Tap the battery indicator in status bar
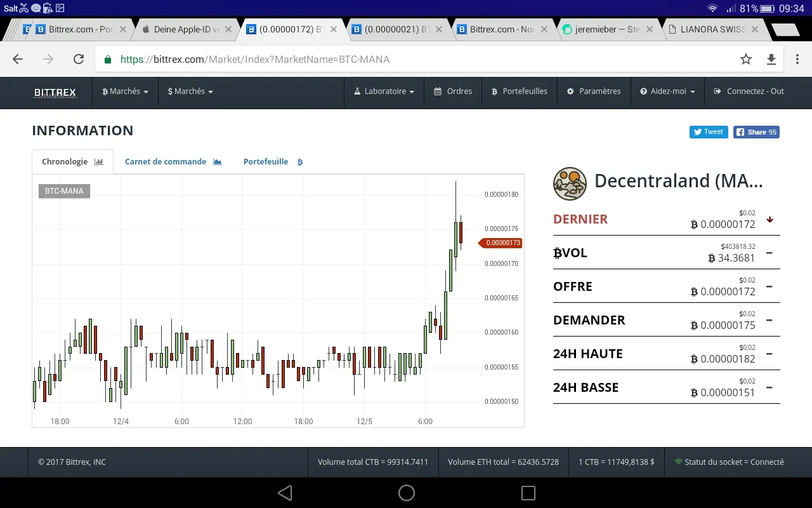The image size is (812, 508). click(768, 8)
